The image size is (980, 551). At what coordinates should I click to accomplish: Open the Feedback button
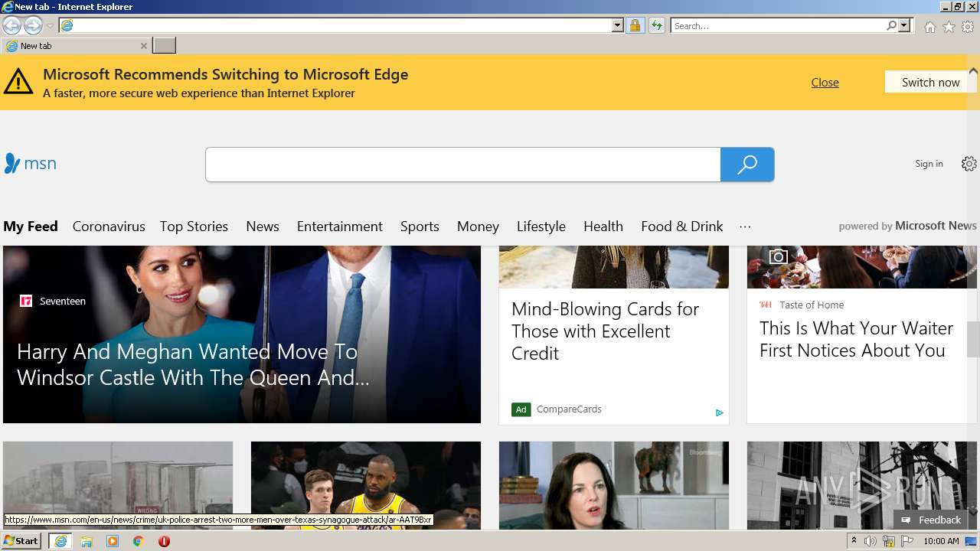[932, 520]
